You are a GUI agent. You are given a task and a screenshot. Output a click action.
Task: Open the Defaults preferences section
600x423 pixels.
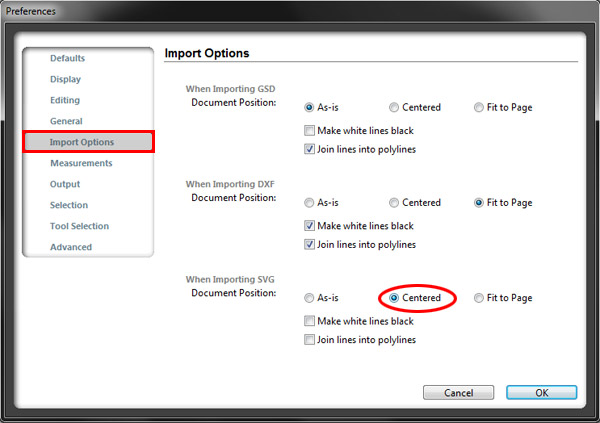67,58
